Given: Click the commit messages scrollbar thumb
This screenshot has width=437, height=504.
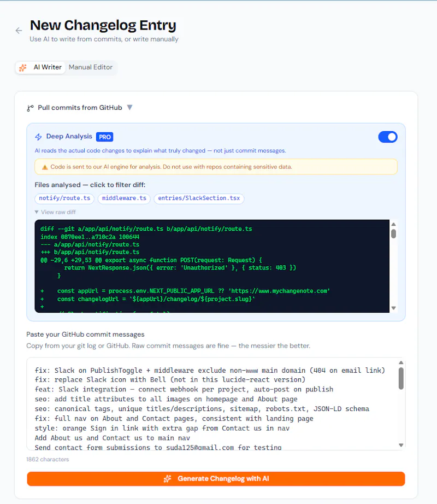Looking at the screenshot, I should click(401, 379).
